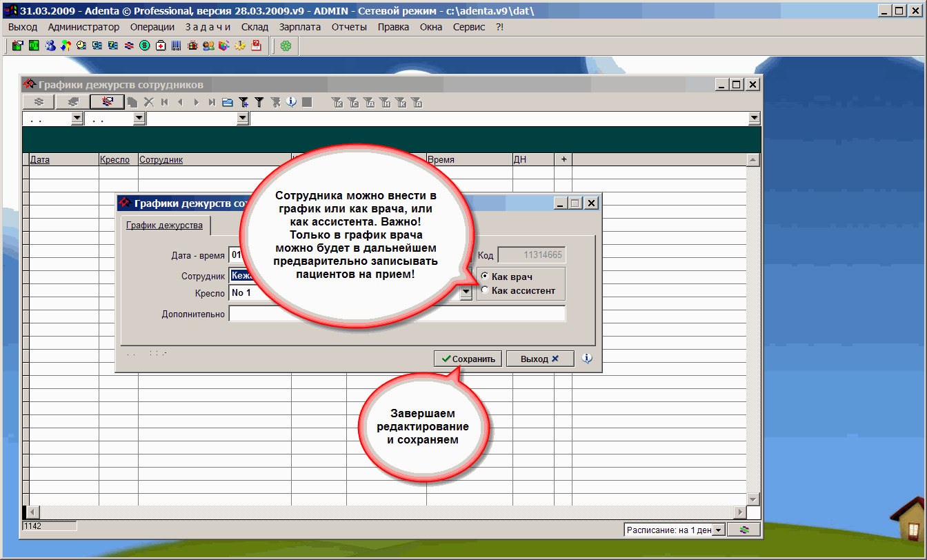Click the Выход button in the dialog
This screenshot has height=560, width=927.
tap(539, 359)
